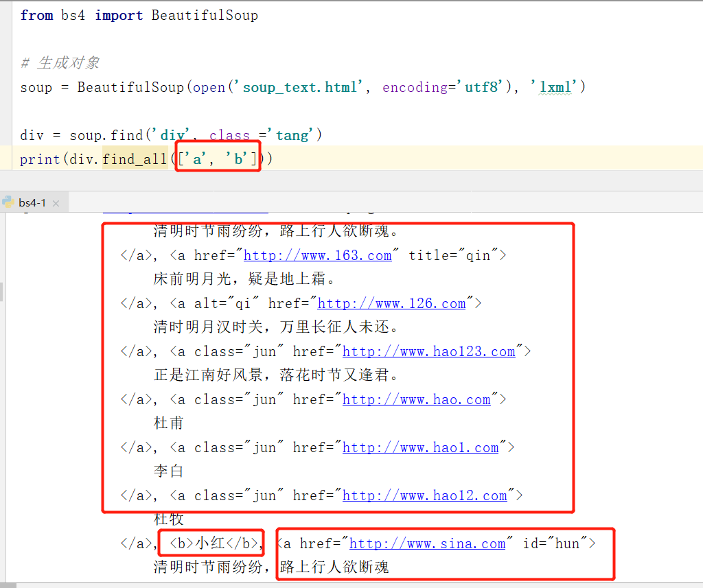Click the 'lxml' parser string

(x=555, y=87)
